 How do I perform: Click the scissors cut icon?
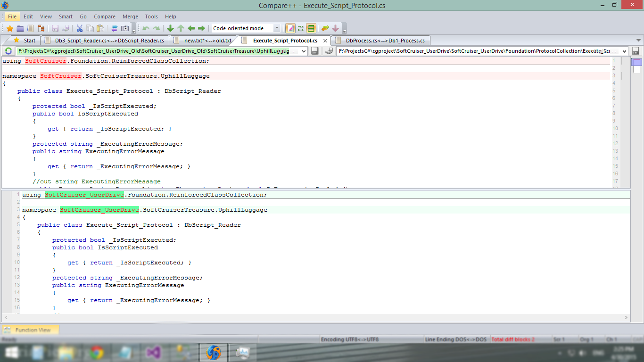click(x=80, y=28)
